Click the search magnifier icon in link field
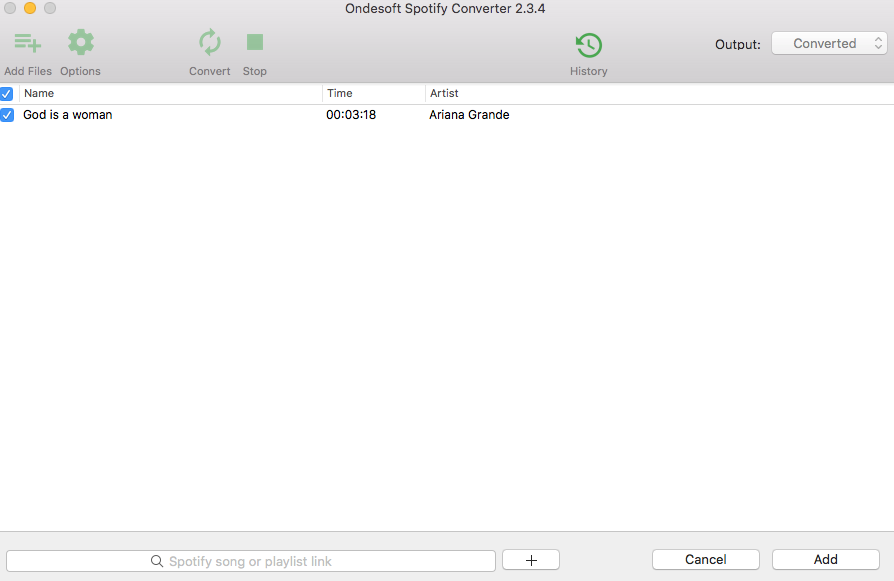The height and width of the screenshot is (581, 894). (157, 561)
